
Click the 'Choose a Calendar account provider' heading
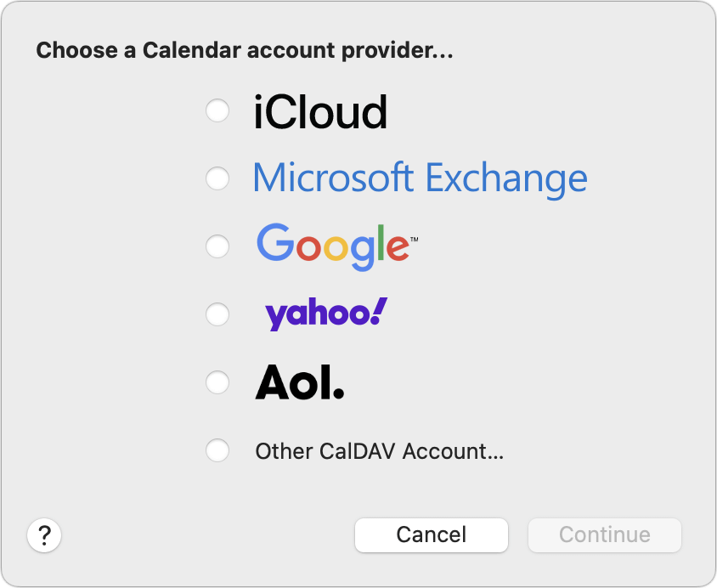tap(245, 51)
